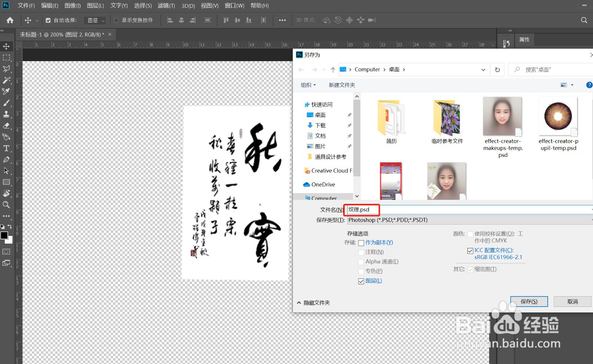593x364 pixels.
Task: Click the align top edges icon
Action: [x=226, y=20]
